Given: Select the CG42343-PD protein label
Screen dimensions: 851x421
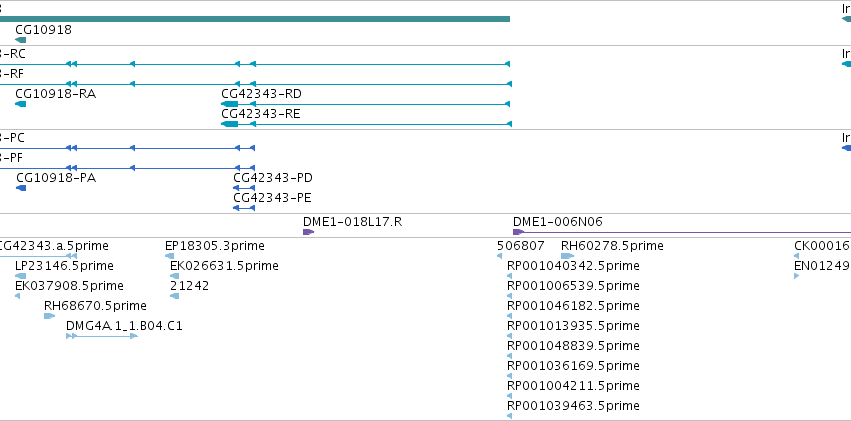Looking at the screenshot, I should click(x=273, y=177).
